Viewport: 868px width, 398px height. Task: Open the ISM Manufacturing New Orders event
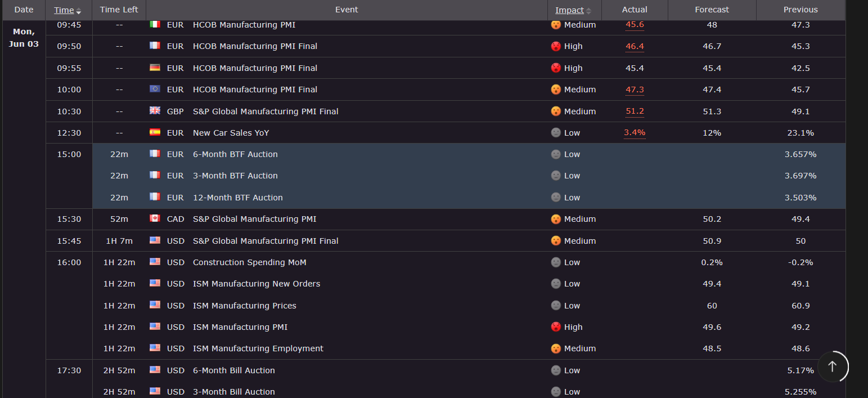pos(257,284)
